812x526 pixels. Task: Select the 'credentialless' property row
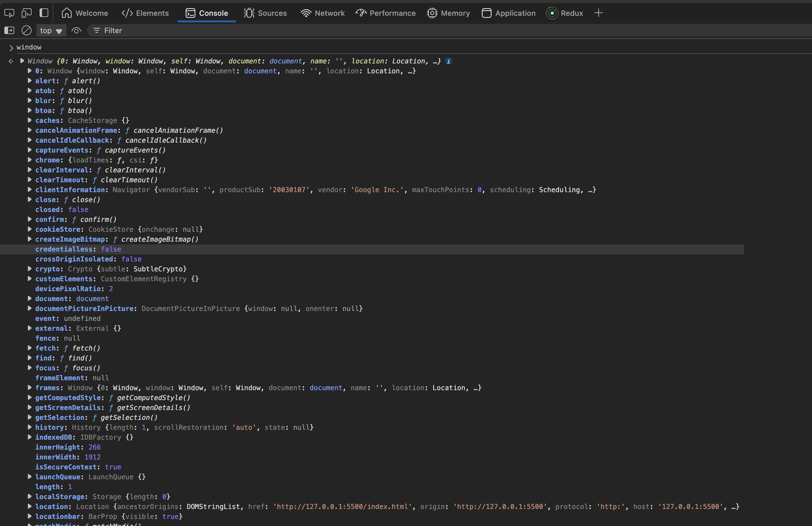372,249
